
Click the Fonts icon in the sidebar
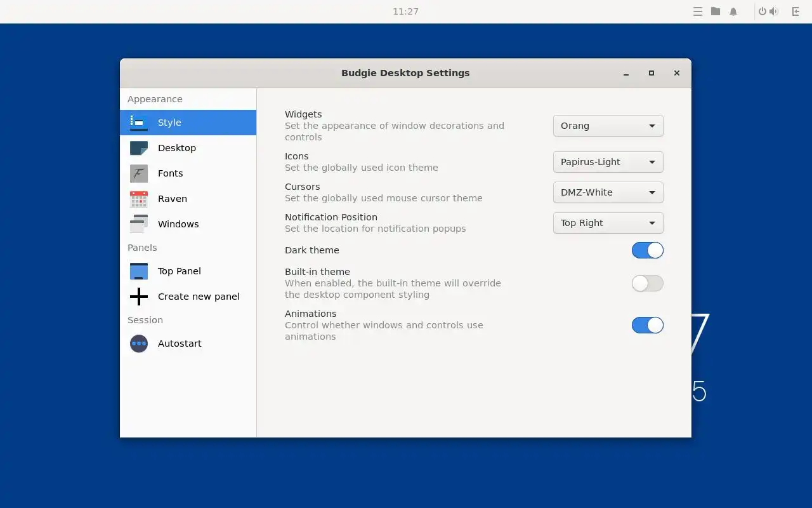pyautogui.click(x=139, y=173)
